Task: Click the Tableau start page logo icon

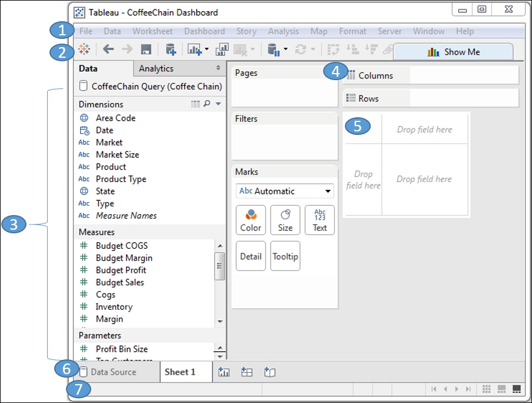Action: [84, 49]
